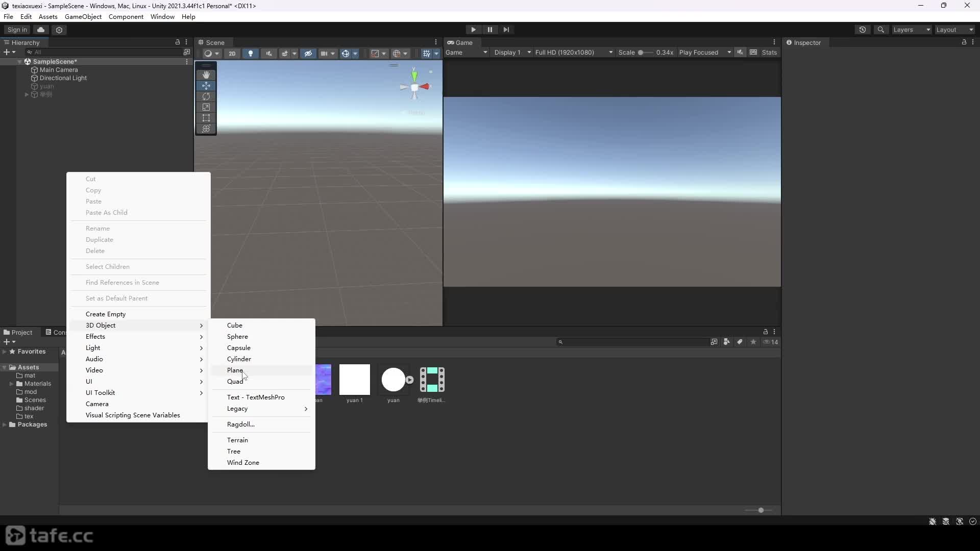The width and height of the screenshot is (980, 551).
Task: Toggle scene lighting bulb icon
Action: 250,53
